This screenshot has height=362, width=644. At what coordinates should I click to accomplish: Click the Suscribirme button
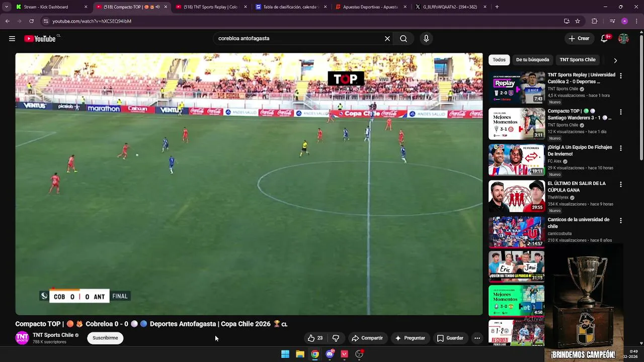pyautogui.click(x=105, y=338)
